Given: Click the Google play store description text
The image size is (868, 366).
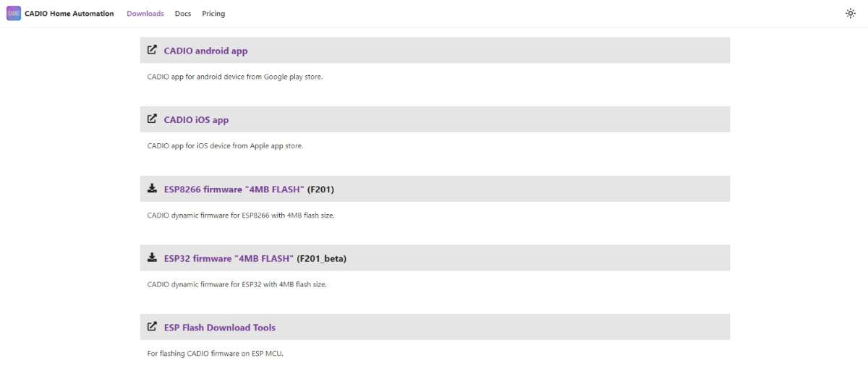Looking at the screenshot, I should tap(234, 77).
